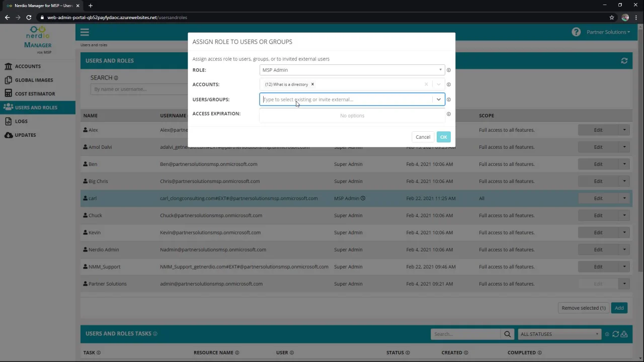Click the Remove selected (1) button
The width and height of the screenshot is (644, 362).
[x=584, y=308]
